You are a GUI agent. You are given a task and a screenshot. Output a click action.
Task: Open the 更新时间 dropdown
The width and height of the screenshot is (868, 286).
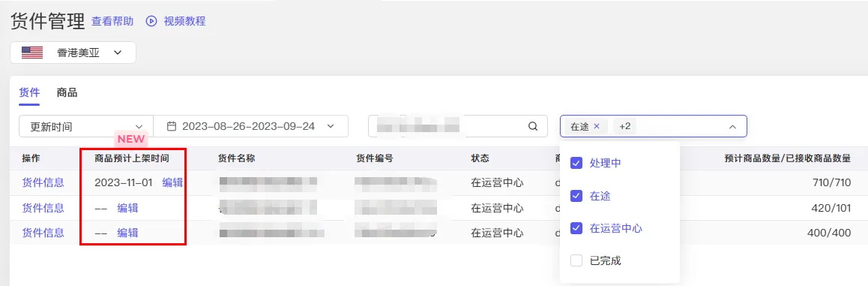[85, 126]
